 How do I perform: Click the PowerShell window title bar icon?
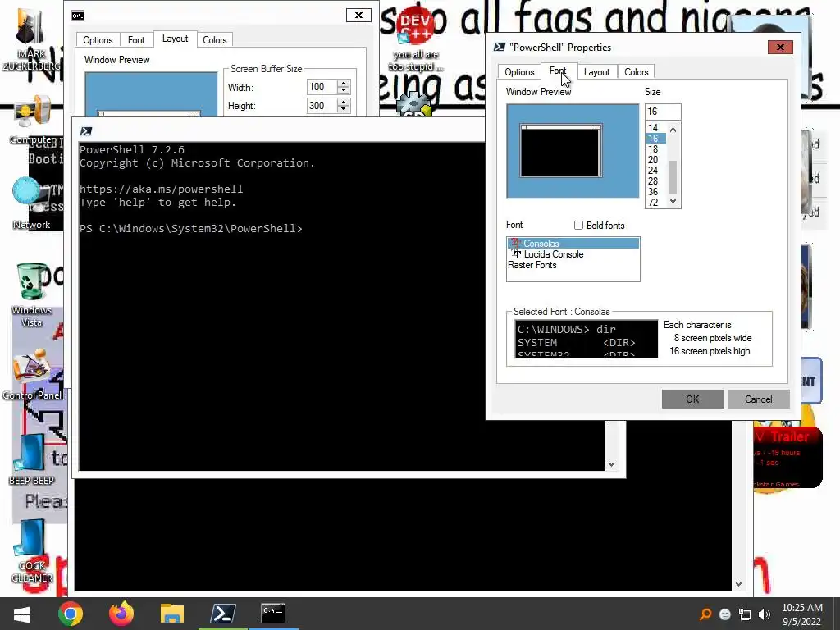tap(85, 131)
